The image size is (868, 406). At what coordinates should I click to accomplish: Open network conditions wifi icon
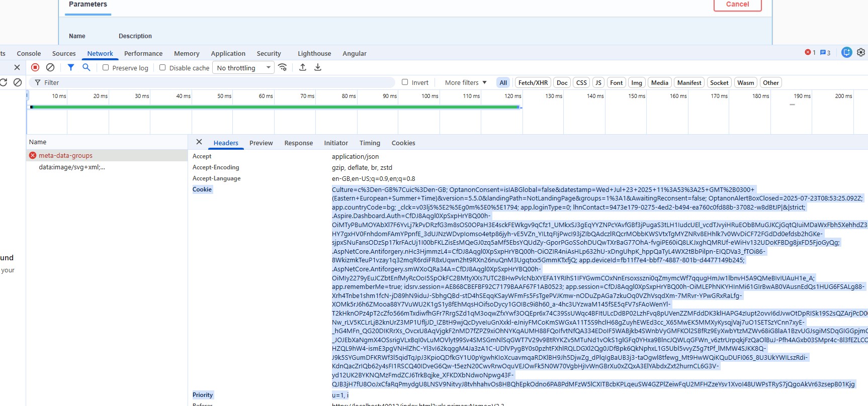click(283, 67)
